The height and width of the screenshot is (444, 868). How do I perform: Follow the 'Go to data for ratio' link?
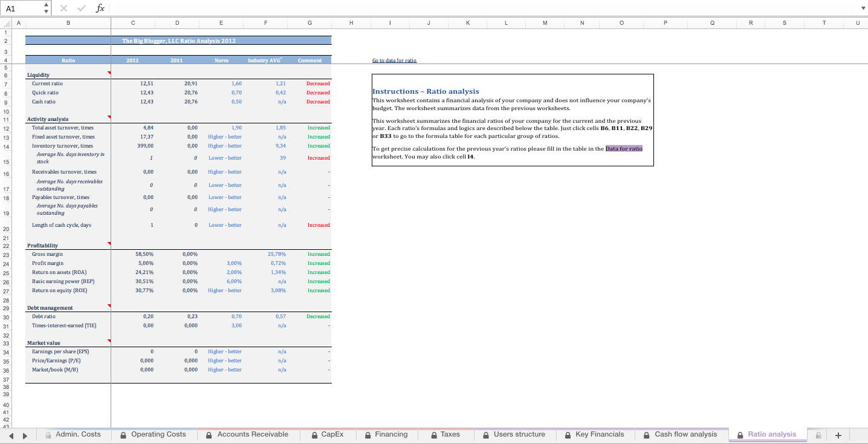tap(394, 60)
